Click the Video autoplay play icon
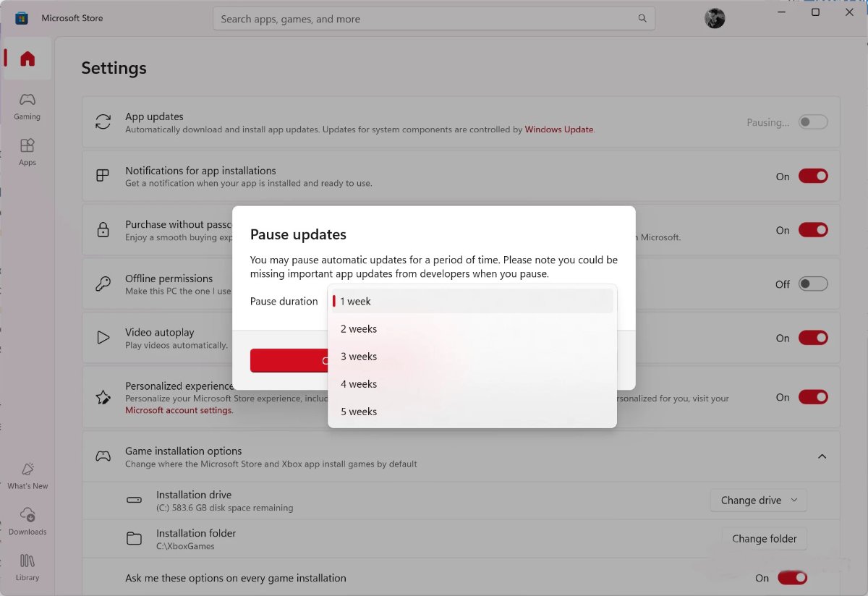The image size is (868, 596). (x=103, y=338)
